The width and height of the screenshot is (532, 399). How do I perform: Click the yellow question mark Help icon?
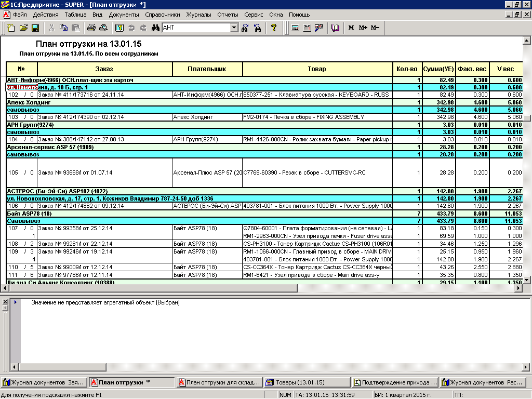[274, 28]
